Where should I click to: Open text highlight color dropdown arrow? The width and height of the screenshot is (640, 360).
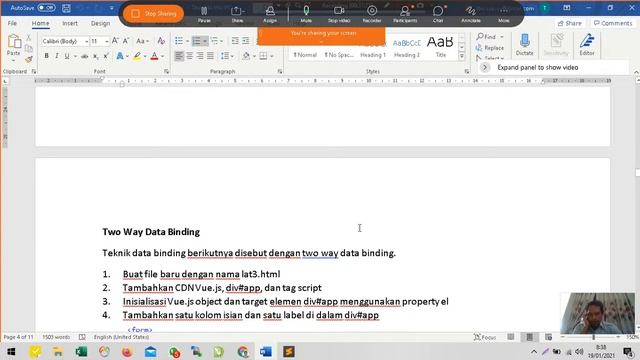pos(145,56)
